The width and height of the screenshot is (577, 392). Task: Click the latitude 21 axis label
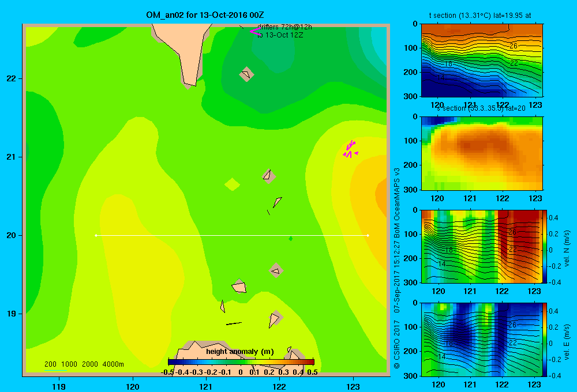(12, 157)
